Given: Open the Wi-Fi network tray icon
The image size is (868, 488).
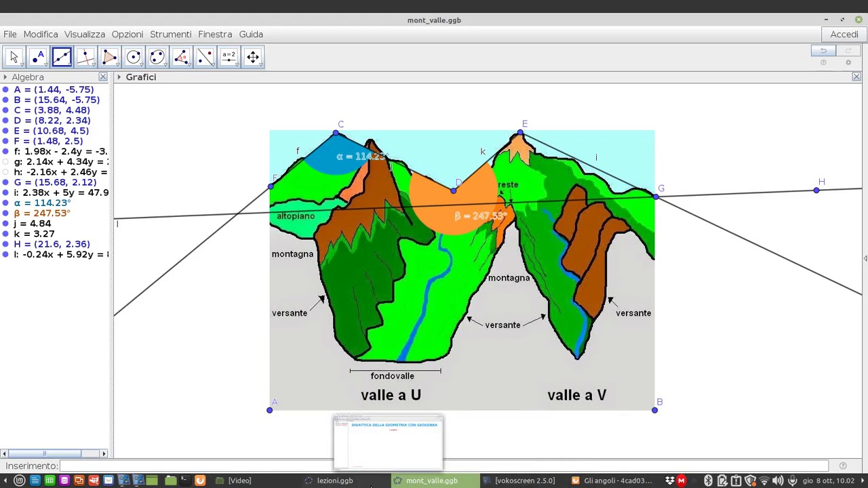Looking at the screenshot, I should [764, 481].
